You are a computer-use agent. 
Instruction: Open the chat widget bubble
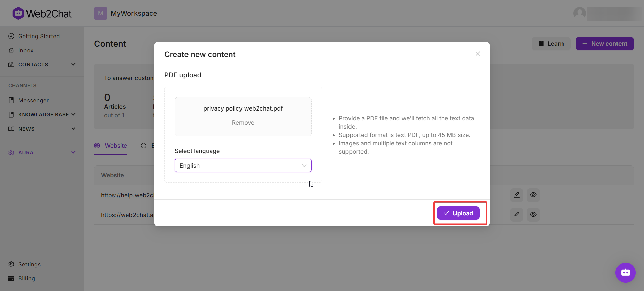pos(626,273)
